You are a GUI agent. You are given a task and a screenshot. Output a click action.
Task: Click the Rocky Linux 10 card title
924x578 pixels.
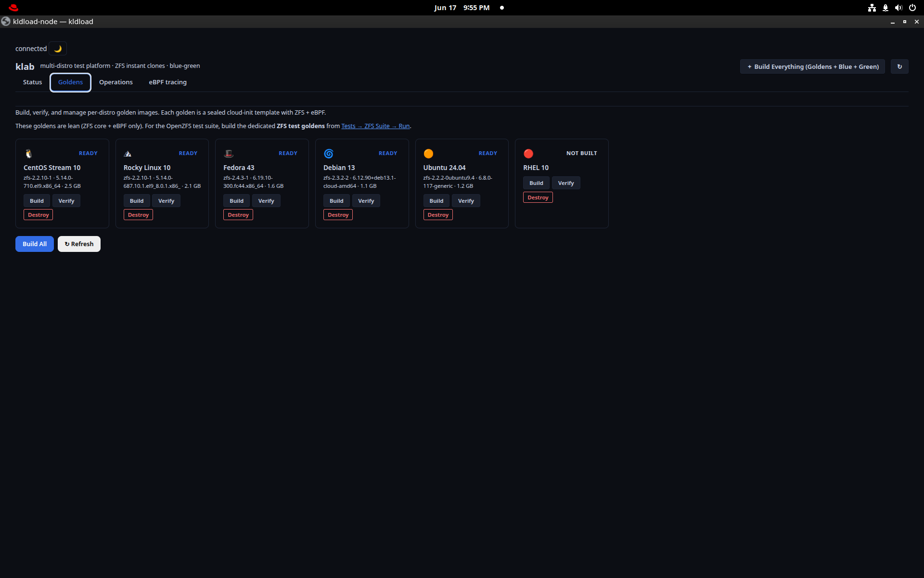pos(147,168)
